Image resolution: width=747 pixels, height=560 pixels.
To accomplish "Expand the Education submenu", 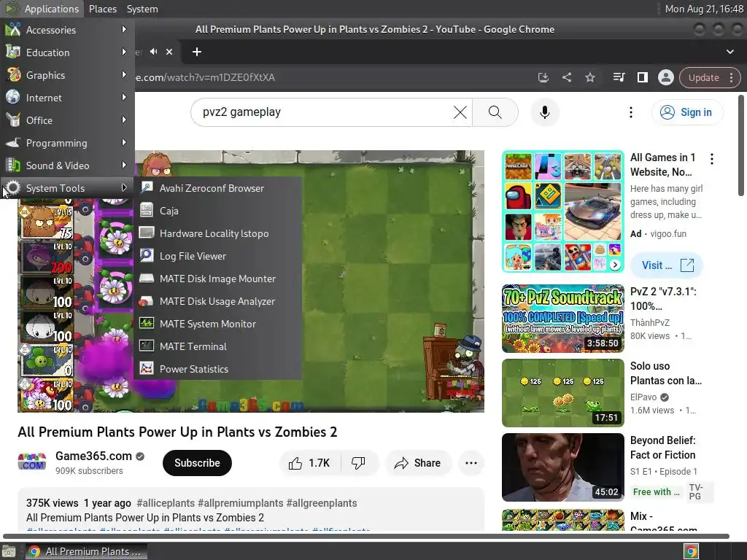I will [67, 52].
